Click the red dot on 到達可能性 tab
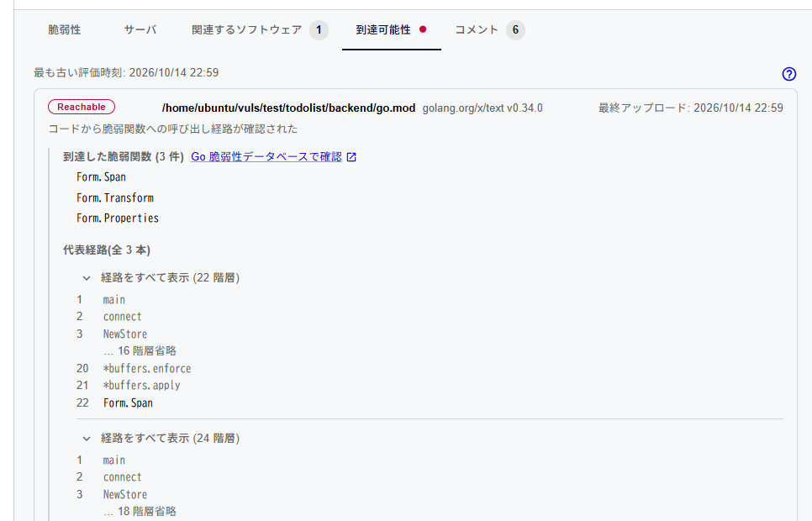This screenshot has height=521, width=812. [x=423, y=29]
